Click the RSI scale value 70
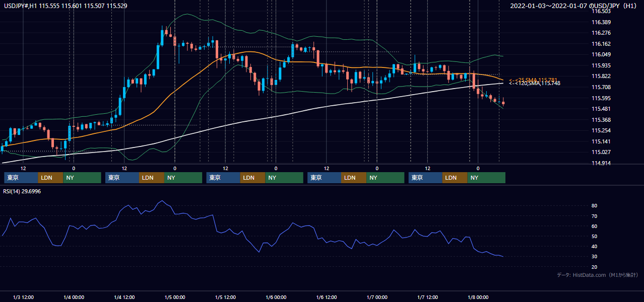The width and height of the screenshot is (644, 302). pos(594,216)
